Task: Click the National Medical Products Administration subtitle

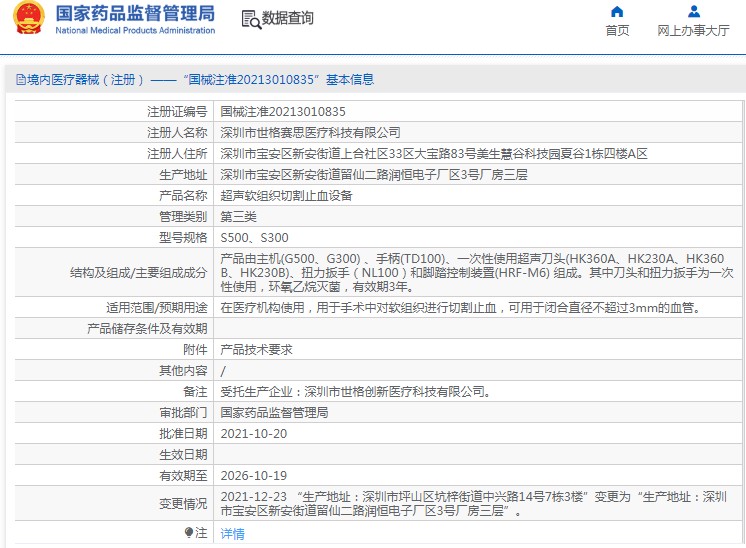Action: click(135, 30)
